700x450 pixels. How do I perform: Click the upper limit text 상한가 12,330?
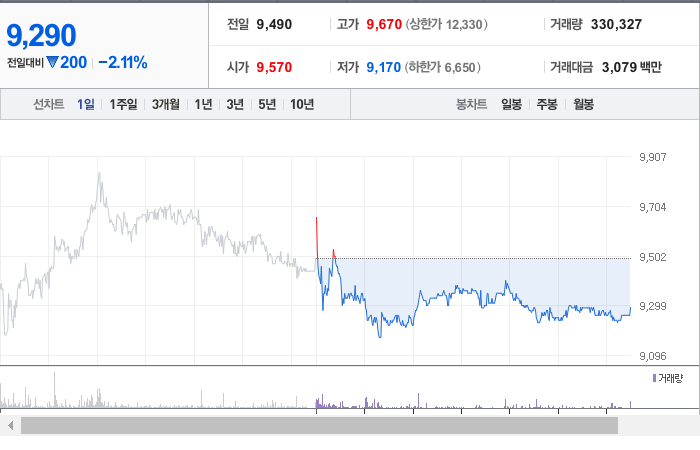(446, 24)
